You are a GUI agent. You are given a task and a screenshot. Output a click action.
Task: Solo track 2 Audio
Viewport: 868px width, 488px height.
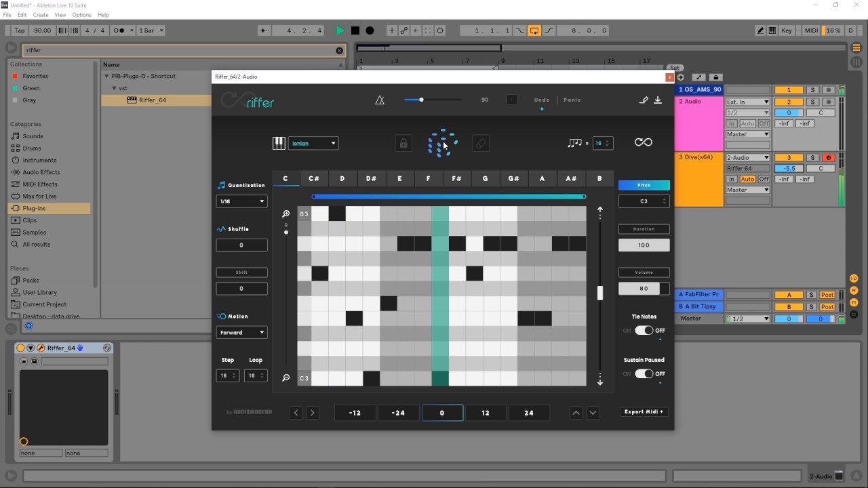point(811,102)
